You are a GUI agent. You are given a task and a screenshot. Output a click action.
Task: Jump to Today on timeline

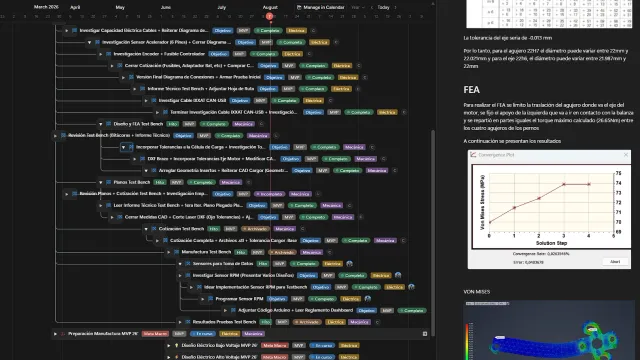click(383, 7)
